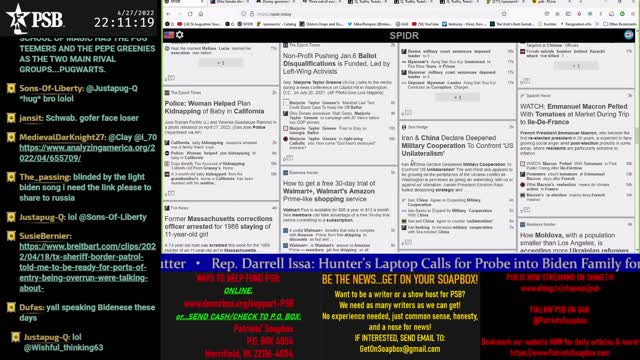Expand the +1 more stories in Myanmar card

point(458,98)
